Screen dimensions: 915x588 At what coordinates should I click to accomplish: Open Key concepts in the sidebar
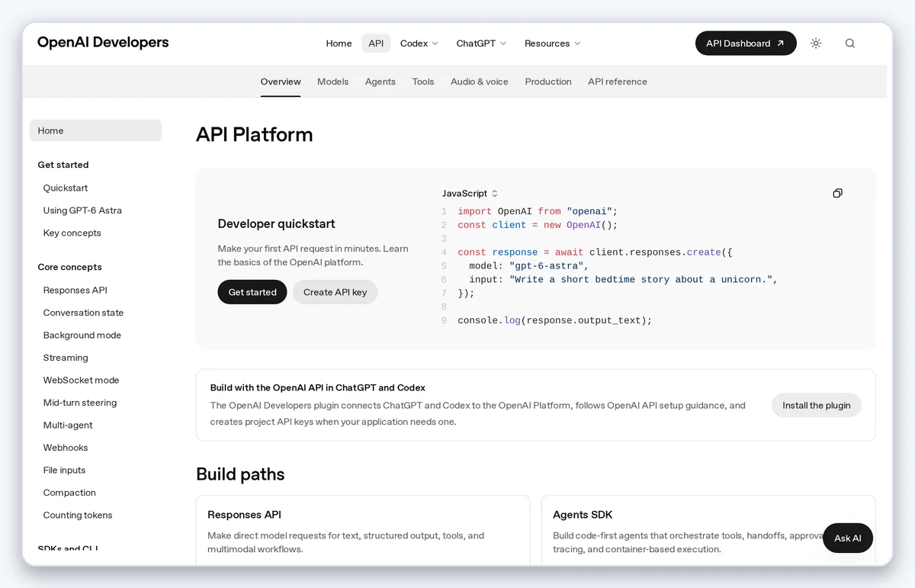pos(72,233)
